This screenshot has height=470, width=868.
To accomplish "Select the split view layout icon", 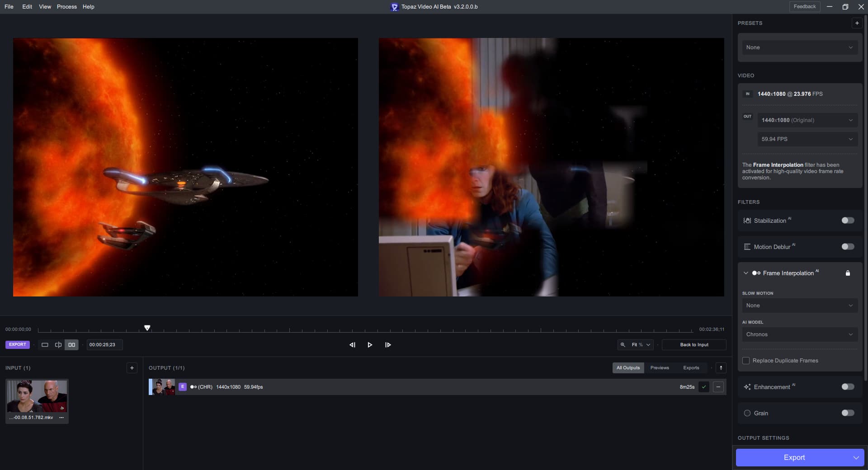I will click(x=58, y=345).
